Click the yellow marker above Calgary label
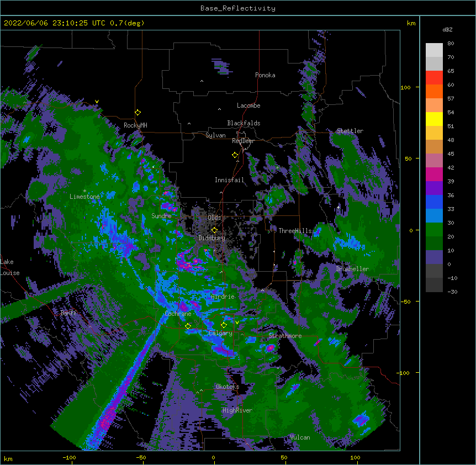 [224, 325]
